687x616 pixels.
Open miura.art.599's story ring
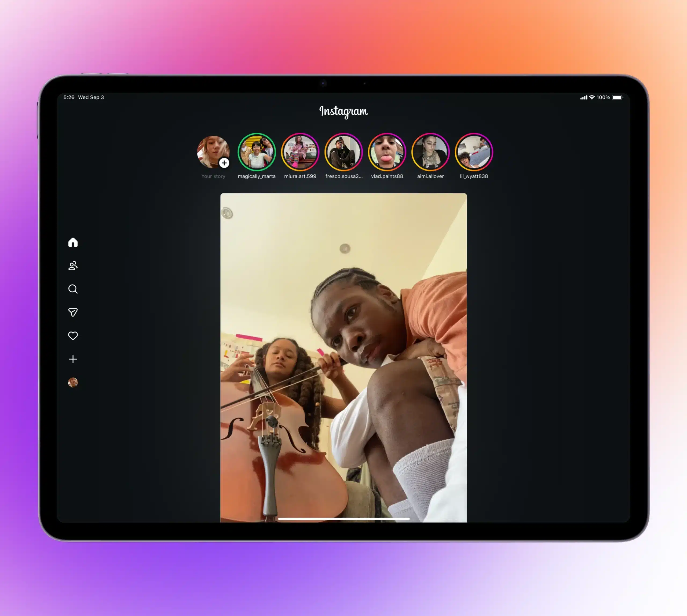(x=300, y=152)
